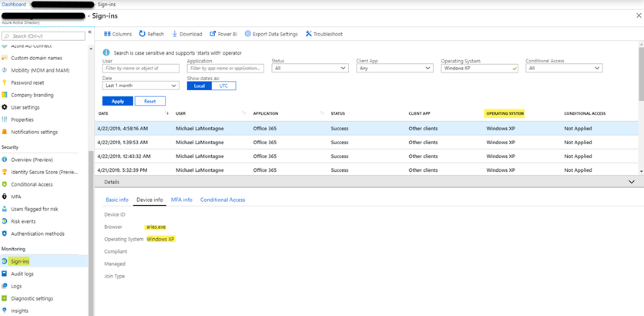644x316 pixels.
Task: Click the Reset filters button
Action: pos(150,101)
